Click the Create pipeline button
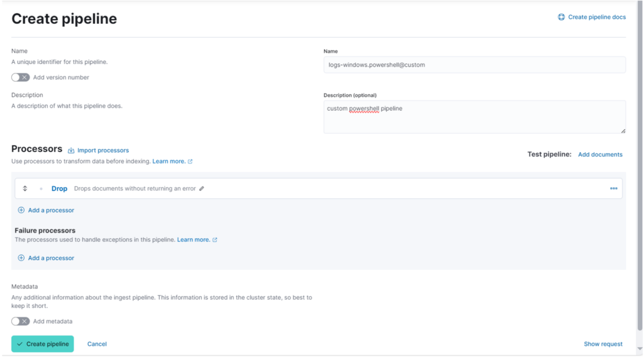Viewport: 644px width, 357px height. coord(43,344)
